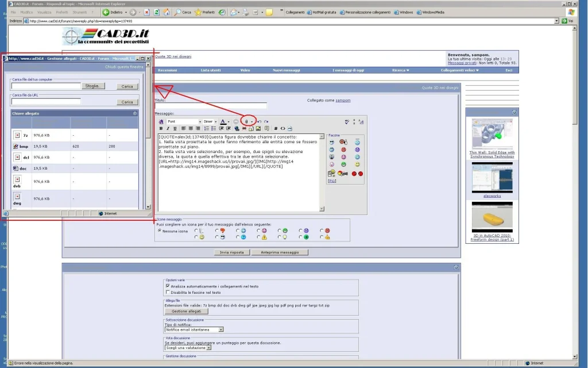Viewport: 588px width, 368px height.
Task: Undo last edit in message editor
Action: (259, 121)
